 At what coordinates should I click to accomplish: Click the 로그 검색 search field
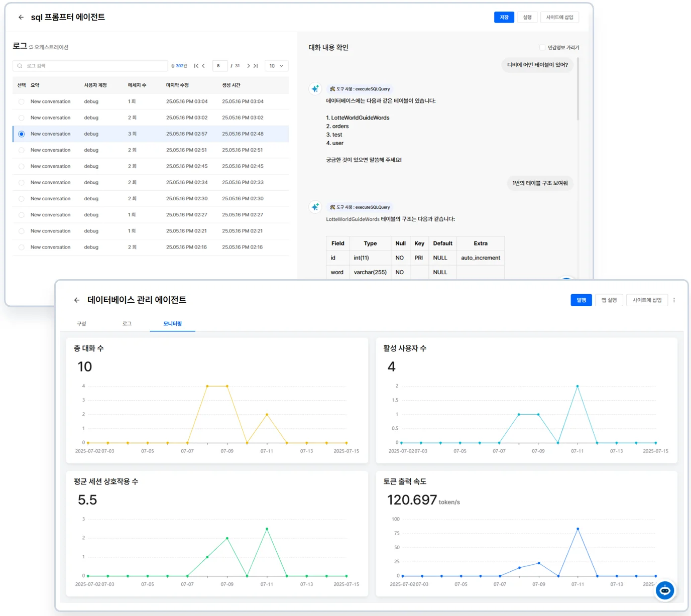[x=90, y=66]
